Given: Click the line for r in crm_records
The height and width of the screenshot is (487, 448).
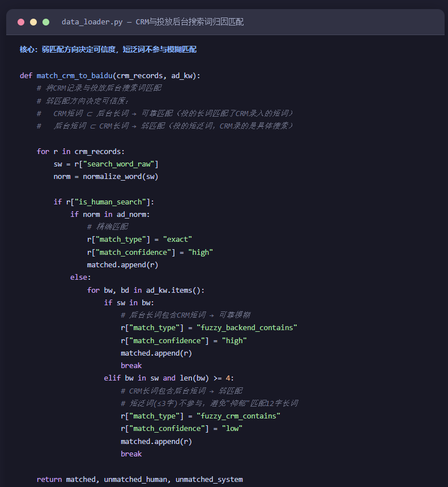Looking at the screenshot, I should [x=80, y=152].
